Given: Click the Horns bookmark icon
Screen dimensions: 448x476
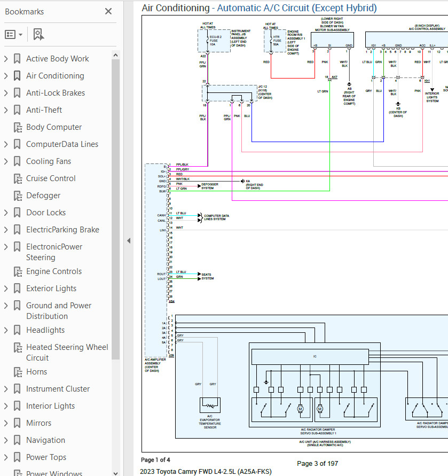Looking at the screenshot, I should click(x=18, y=372).
